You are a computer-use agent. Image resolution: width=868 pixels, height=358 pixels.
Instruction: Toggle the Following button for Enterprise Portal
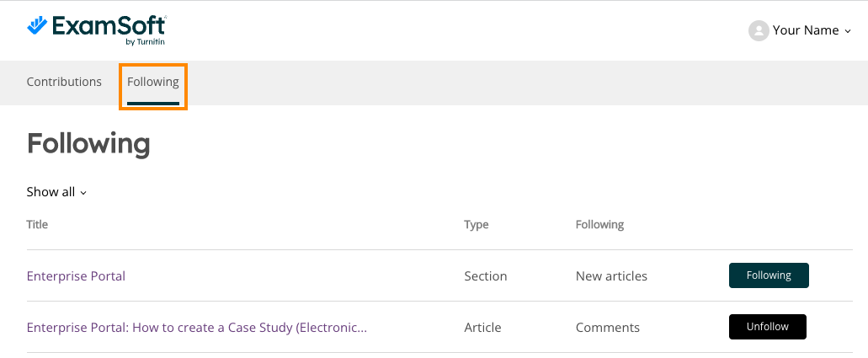pos(769,275)
